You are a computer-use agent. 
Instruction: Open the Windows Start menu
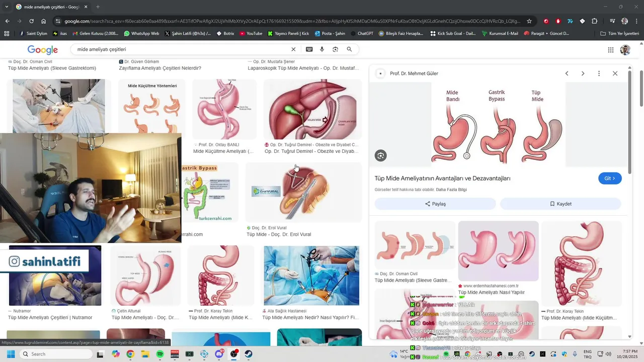tap(11, 354)
